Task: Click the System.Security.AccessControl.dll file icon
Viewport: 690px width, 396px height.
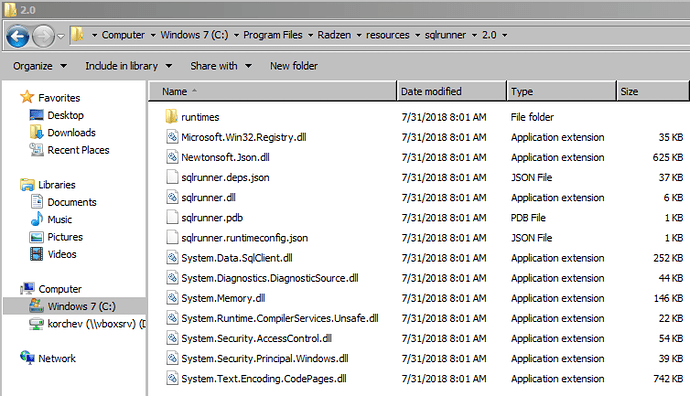Action: pos(172,338)
